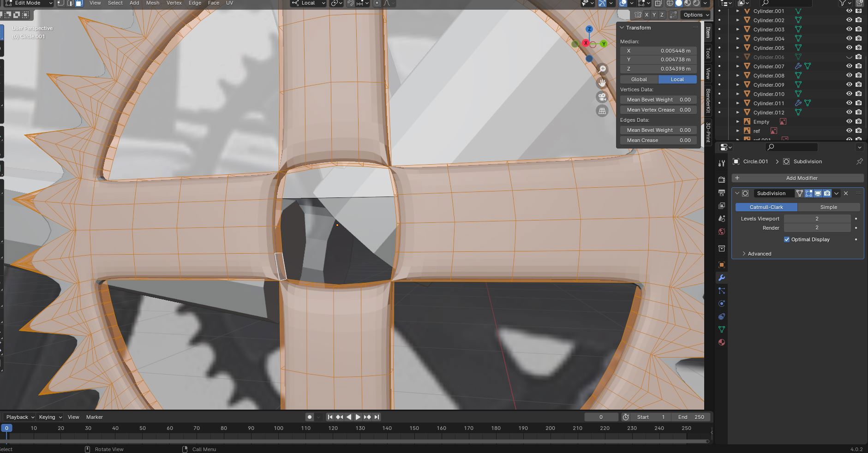Collapse the Subdivision modifier panel
The image size is (868, 453).
pos(737,193)
